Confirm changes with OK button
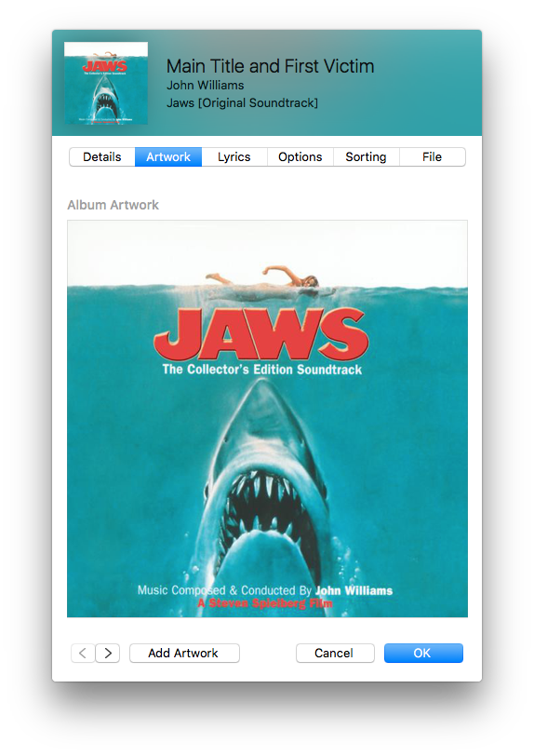This screenshot has height=756, width=534. coord(423,653)
